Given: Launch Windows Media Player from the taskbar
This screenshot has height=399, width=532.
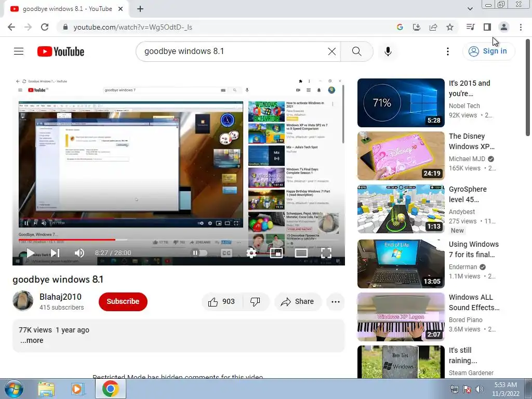Looking at the screenshot, I should coord(78,389).
